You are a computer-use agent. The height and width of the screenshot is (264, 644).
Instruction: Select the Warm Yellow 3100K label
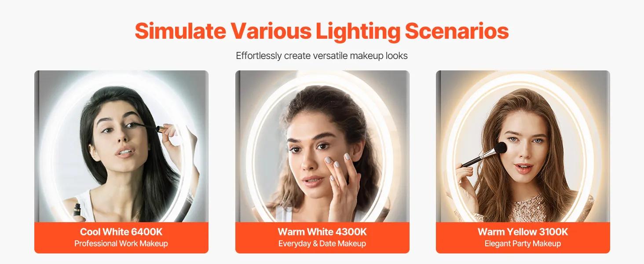523,232
